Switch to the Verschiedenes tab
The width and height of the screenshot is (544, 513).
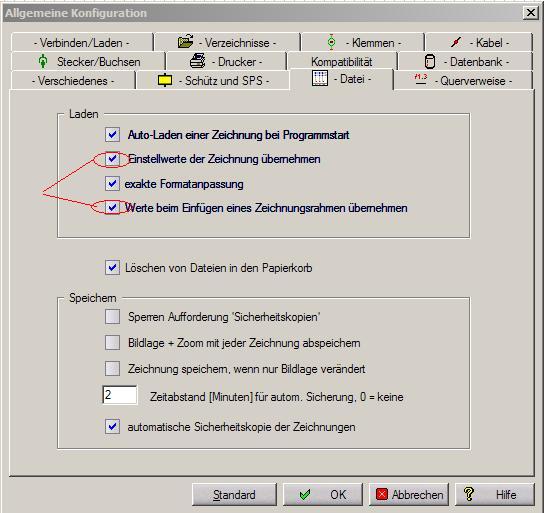[x=73, y=80]
